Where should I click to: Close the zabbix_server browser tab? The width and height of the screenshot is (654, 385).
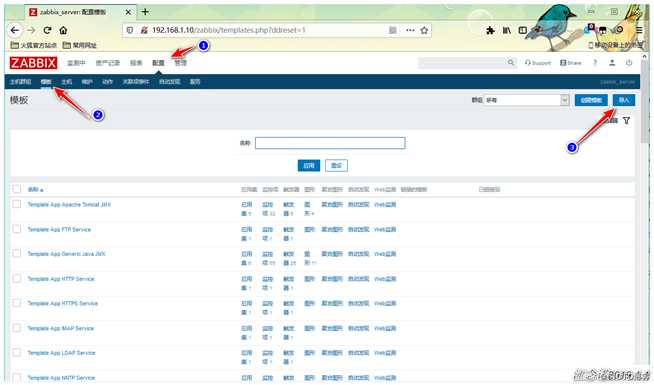[128, 12]
